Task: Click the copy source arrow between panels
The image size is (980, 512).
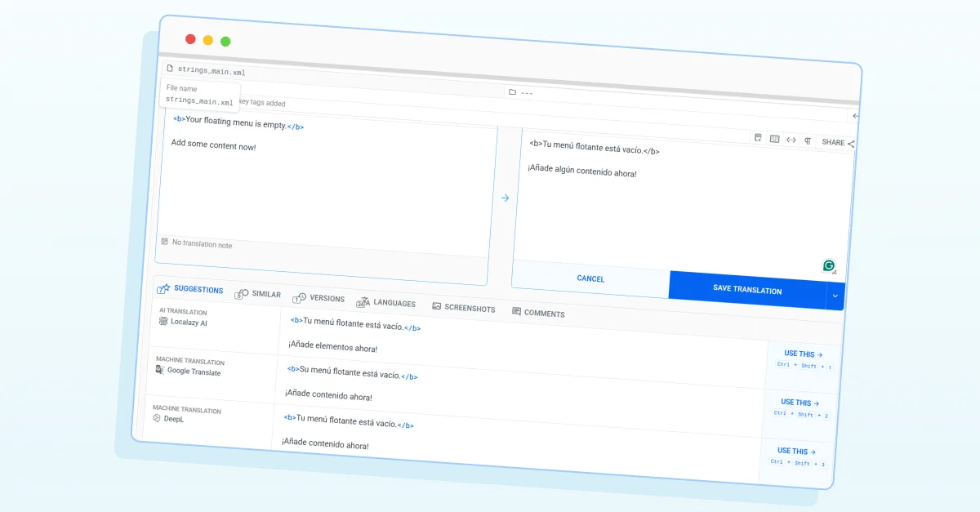Action: click(x=505, y=198)
